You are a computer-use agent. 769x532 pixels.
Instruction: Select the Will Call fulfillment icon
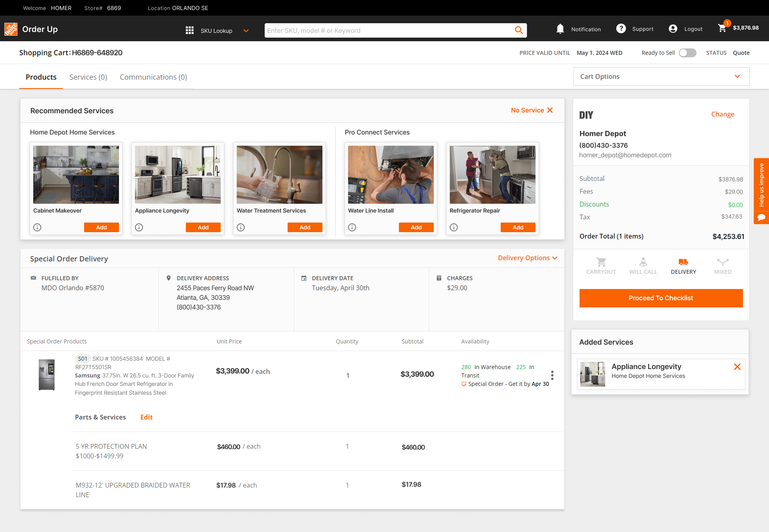point(643,262)
